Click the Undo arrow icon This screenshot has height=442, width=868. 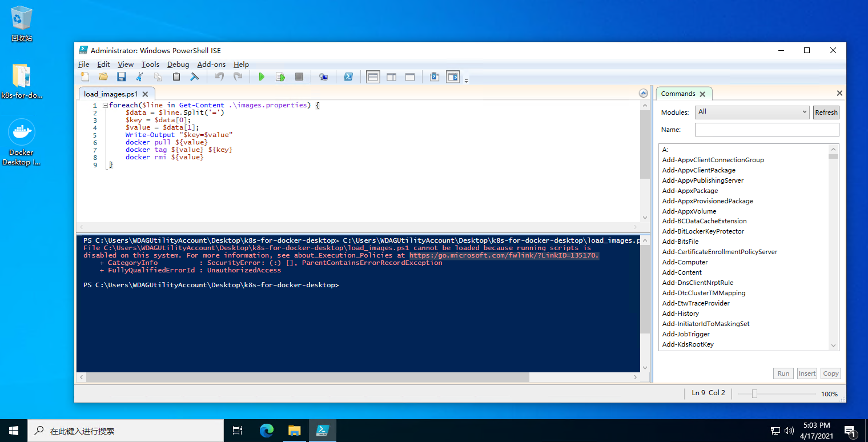click(219, 77)
